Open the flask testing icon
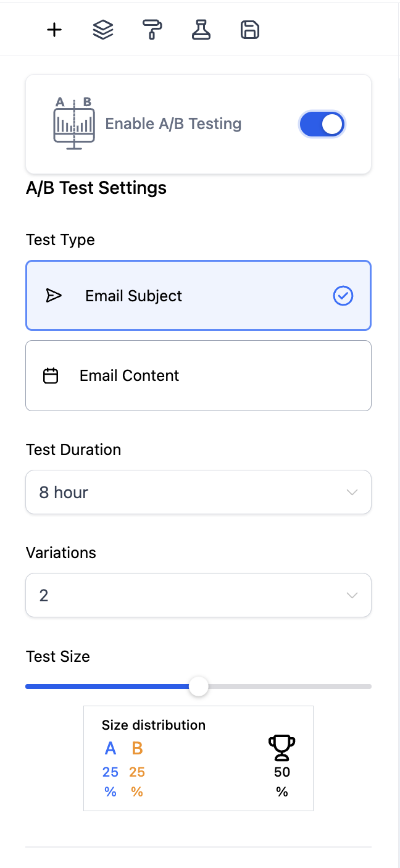This screenshot has width=400, height=868. coord(201,30)
